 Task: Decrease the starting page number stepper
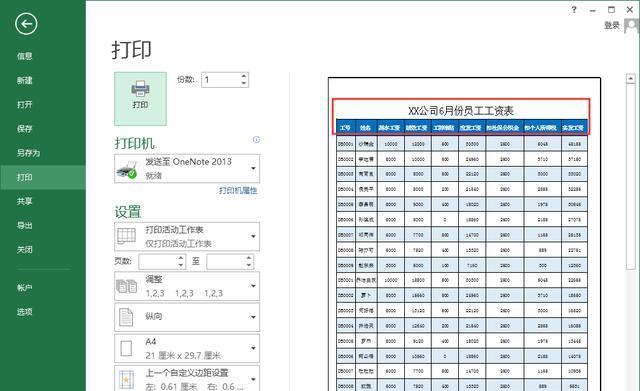point(181,265)
